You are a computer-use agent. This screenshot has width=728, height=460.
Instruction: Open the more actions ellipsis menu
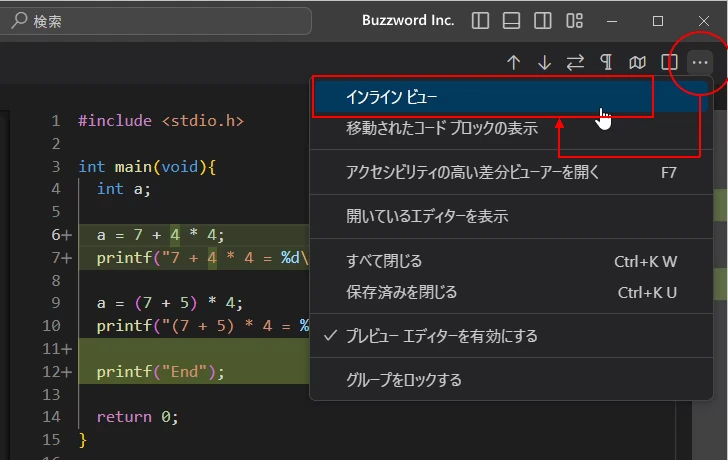coord(700,62)
